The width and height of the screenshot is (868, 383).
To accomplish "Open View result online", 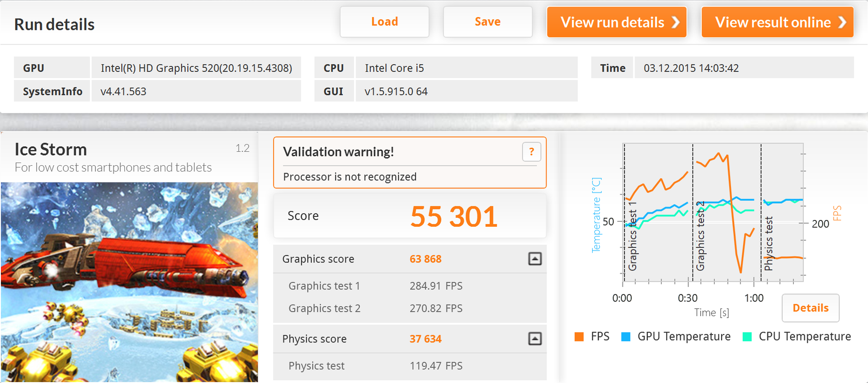I will click(x=778, y=22).
